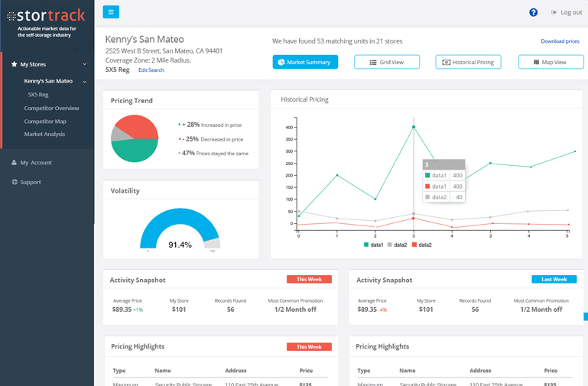Switch to Map View
The width and height of the screenshot is (588, 386).
click(550, 62)
